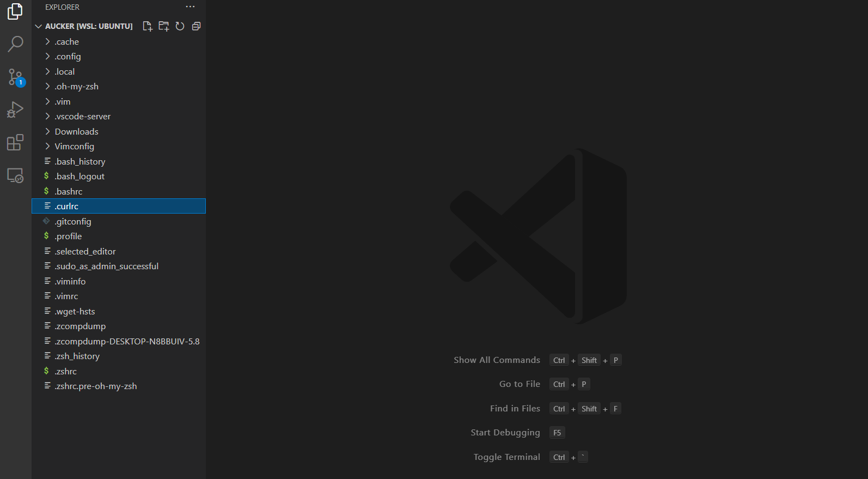Open the .profile file

click(119, 237)
